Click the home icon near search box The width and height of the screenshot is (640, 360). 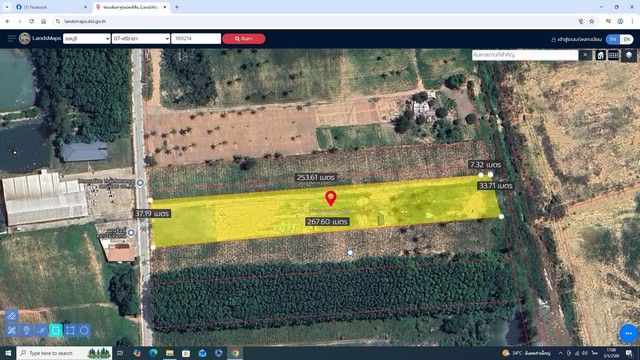pos(600,55)
